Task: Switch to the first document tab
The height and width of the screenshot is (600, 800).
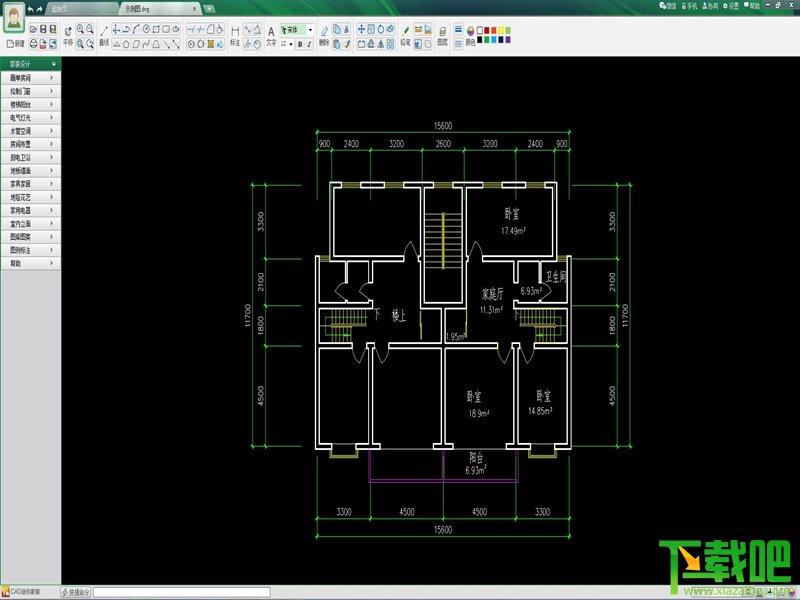Action: tap(81, 9)
